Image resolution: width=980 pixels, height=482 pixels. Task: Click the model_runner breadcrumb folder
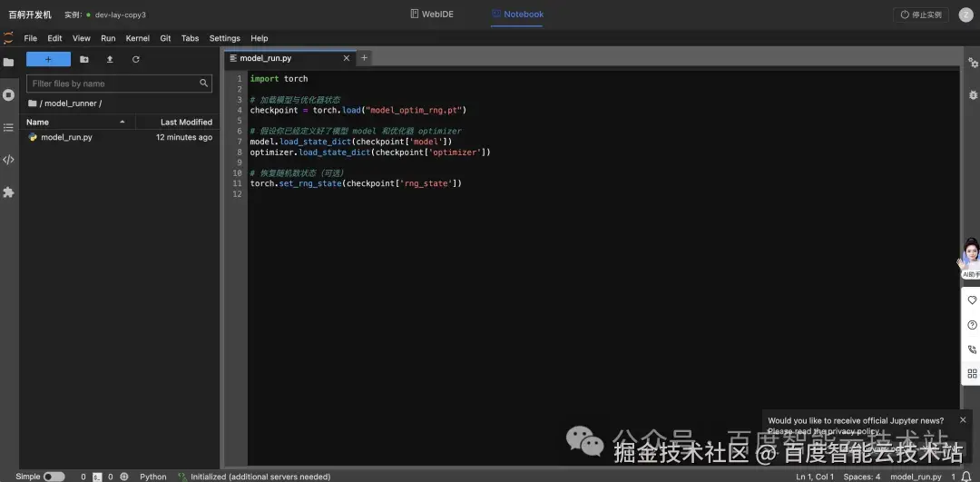click(70, 103)
